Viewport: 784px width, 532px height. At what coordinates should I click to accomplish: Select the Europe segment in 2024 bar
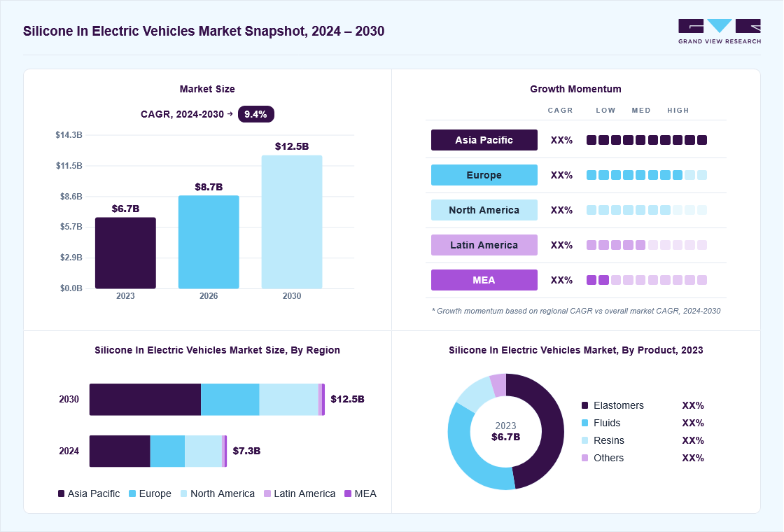pos(167,451)
